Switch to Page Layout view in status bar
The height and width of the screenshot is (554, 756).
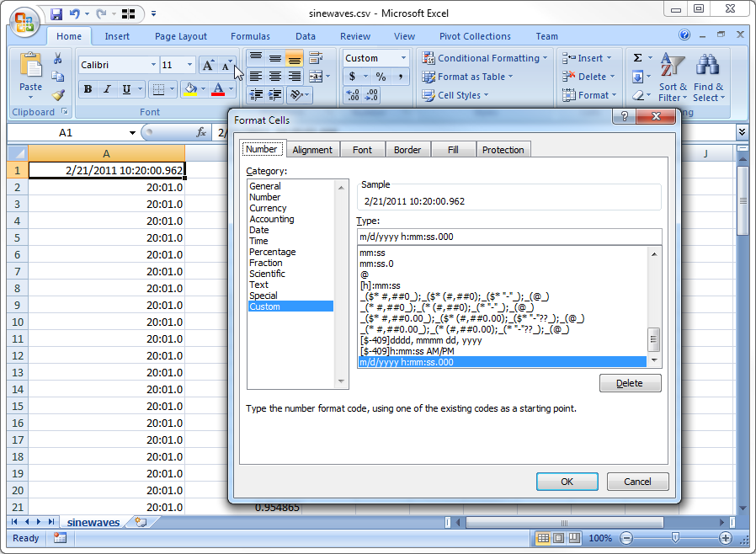559,538
